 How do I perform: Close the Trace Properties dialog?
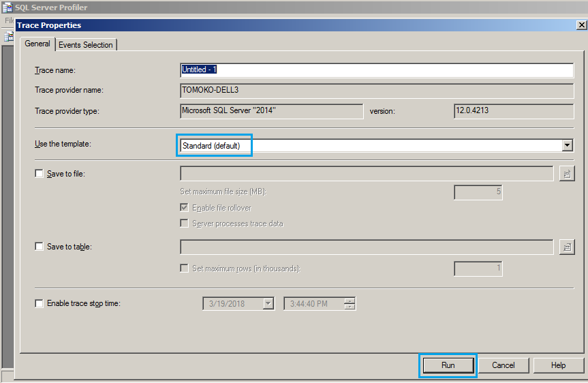coord(581,25)
